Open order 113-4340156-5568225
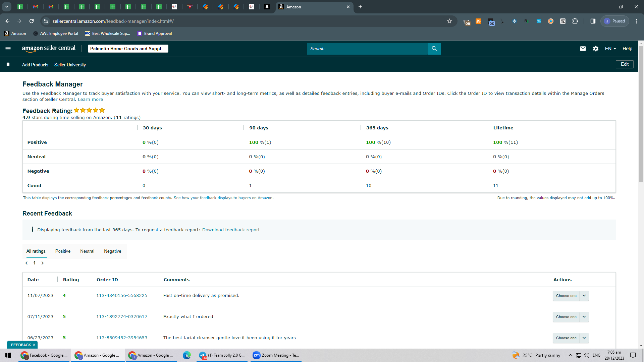This screenshot has width=644, height=362. [122, 296]
